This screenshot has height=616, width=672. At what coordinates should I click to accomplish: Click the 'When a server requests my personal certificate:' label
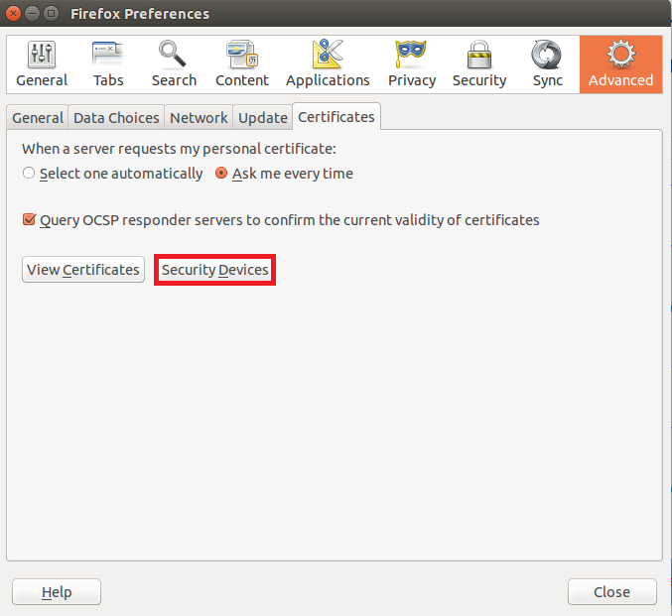coord(179,149)
